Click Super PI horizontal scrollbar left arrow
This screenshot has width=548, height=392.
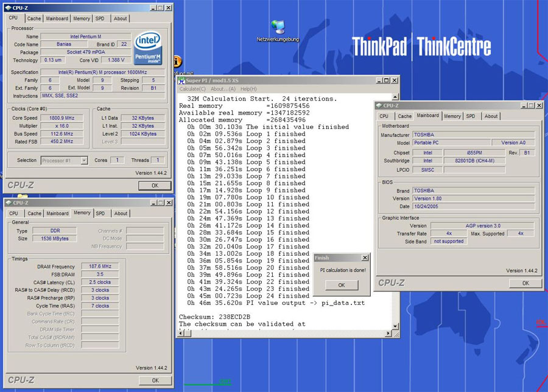pos(181,334)
